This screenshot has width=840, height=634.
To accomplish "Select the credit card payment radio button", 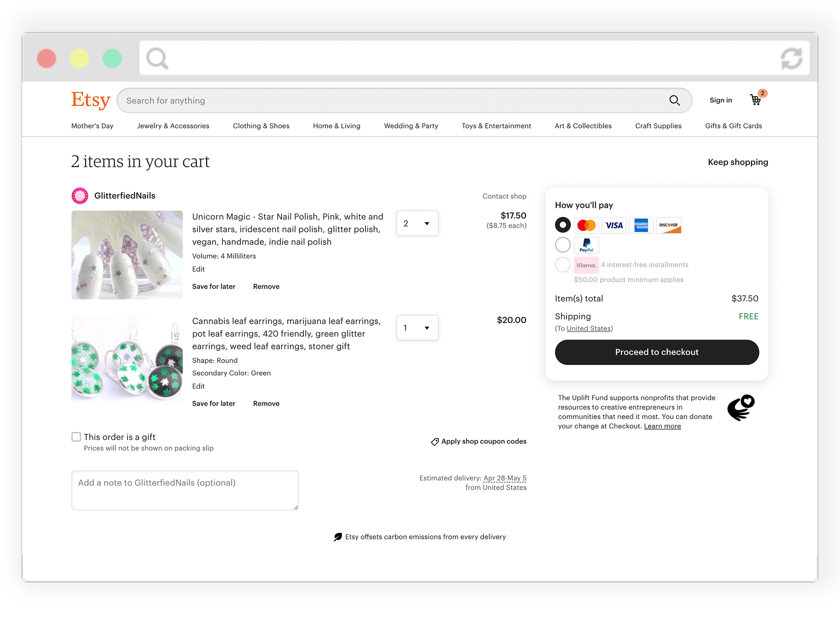I will [x=563, y=225].
